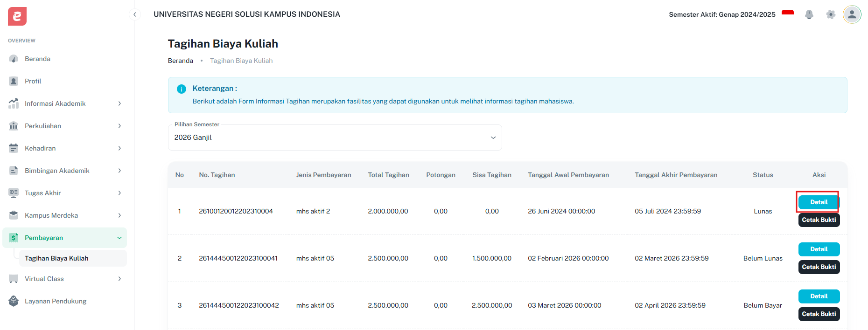Click the 'Lunas' status cell
This screenshot has width=868, height=330.
pos(763,211)
